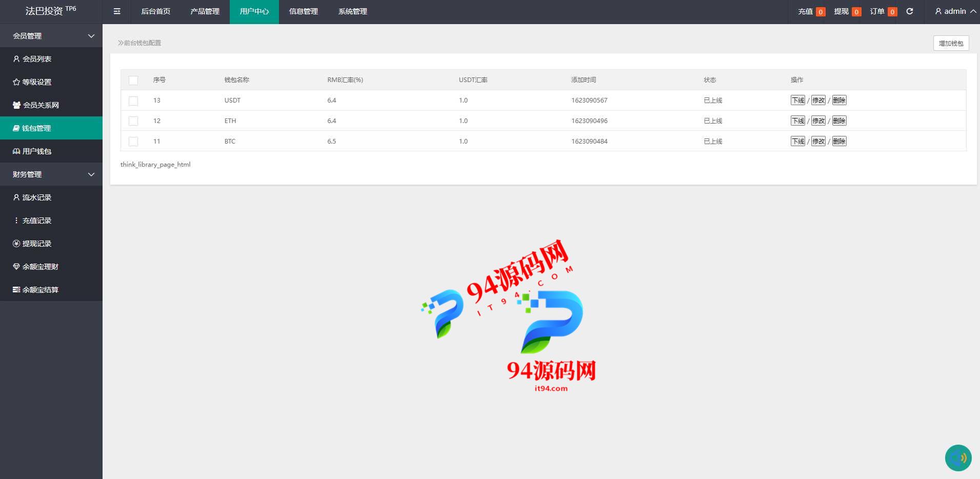Image resolution: width=980 pixels, height=479 pixels.
Task: Click the 充值 label in the top bar
Action: coord(806,11)
